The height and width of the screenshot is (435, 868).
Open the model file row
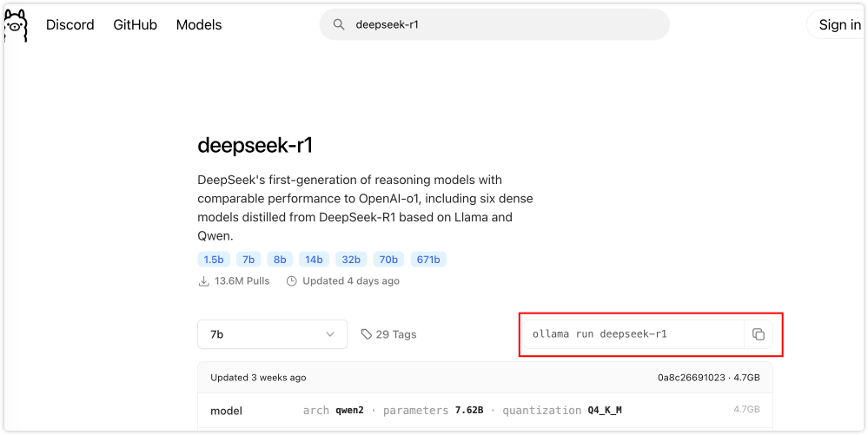click(485, 410)
